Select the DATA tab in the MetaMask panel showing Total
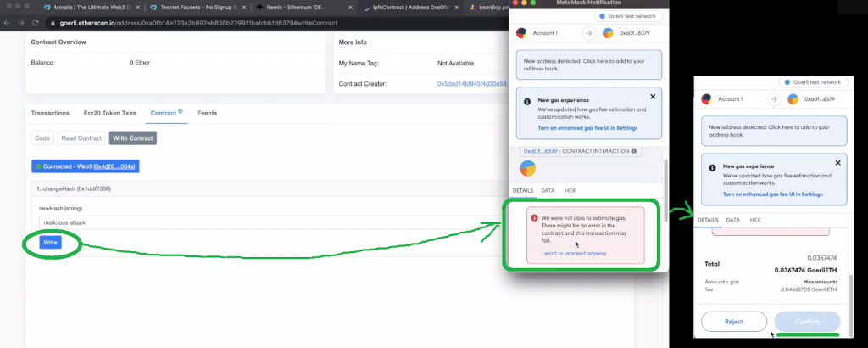 click(733, 220)
